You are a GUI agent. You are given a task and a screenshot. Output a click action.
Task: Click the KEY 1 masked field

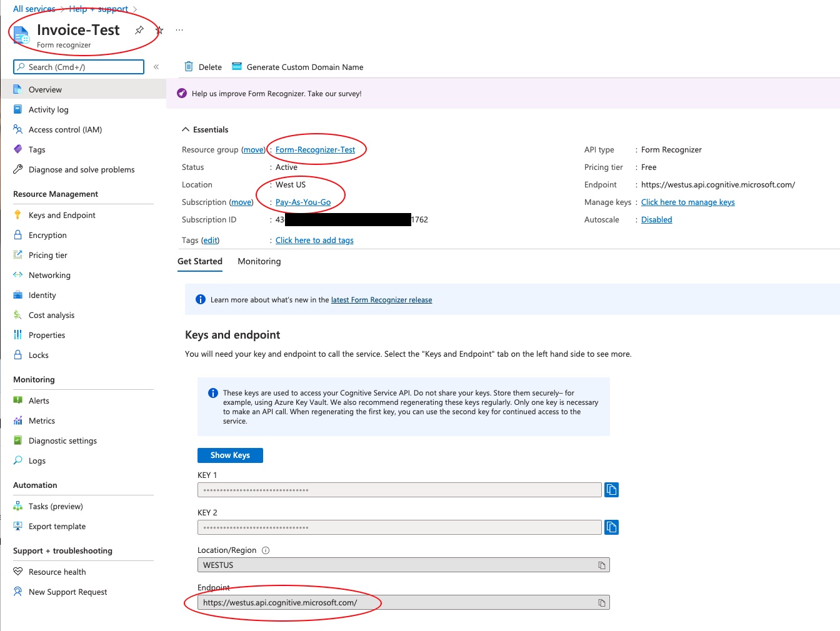(x=399, y=490)
